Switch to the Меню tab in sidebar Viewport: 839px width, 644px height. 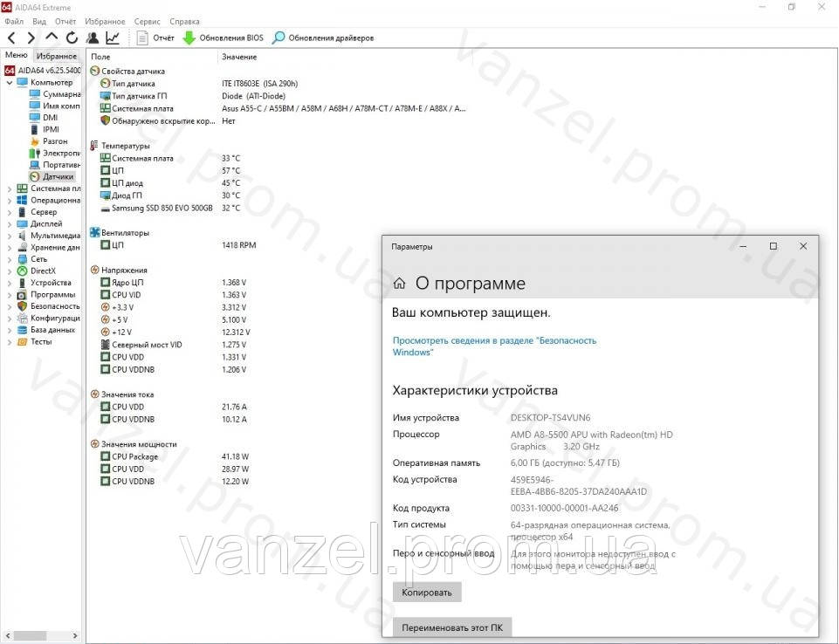(x=16, y=55)
